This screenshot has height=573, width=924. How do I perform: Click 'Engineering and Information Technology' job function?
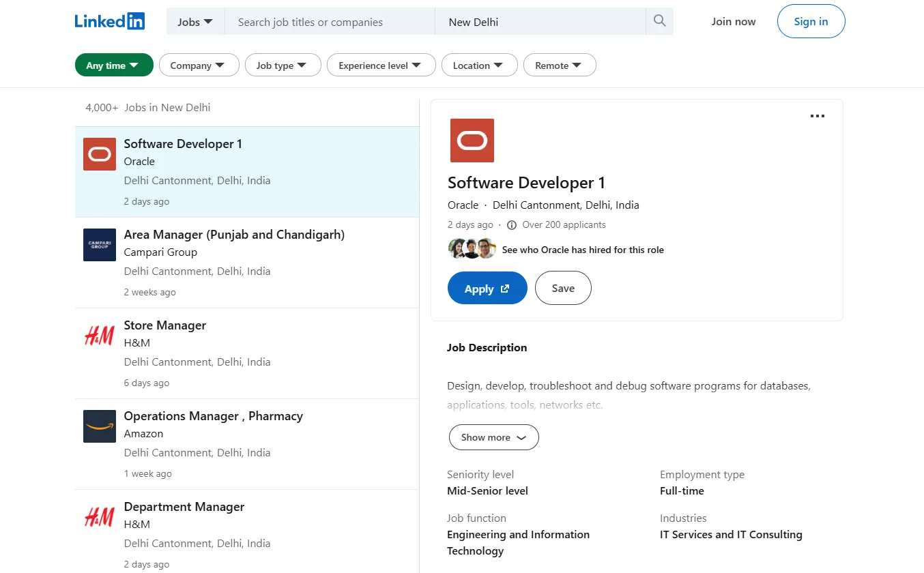click(x=518, y=542)
